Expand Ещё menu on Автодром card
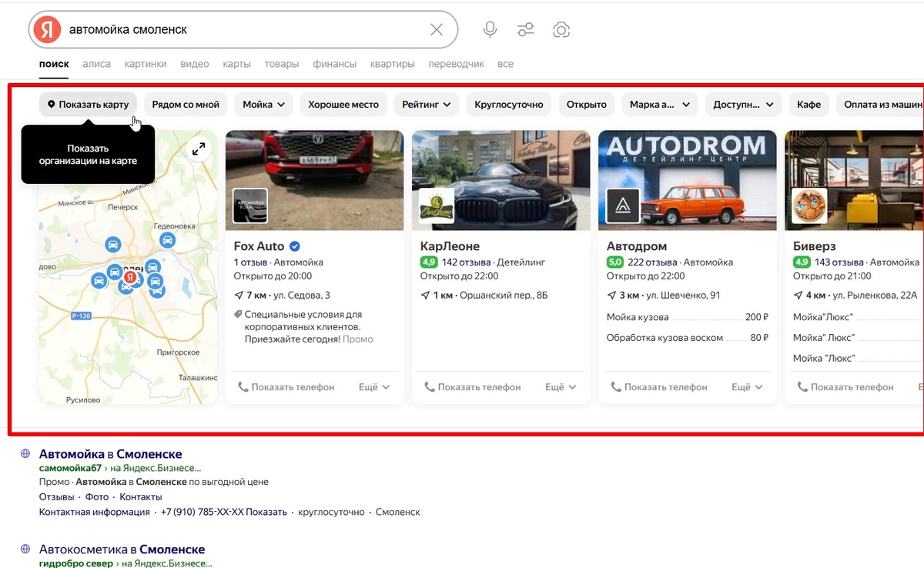924x568 pixels. click(748, 387)
